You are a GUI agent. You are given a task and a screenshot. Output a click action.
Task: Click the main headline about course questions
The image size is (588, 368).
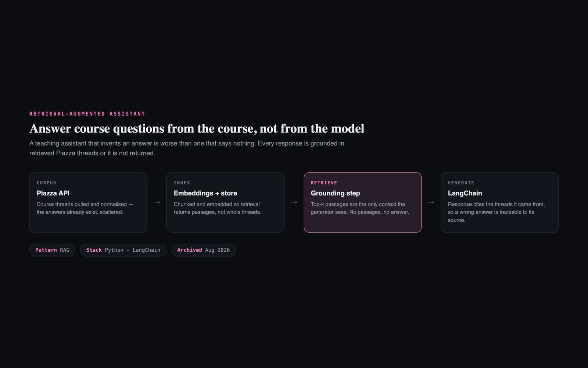pos(197,128)
